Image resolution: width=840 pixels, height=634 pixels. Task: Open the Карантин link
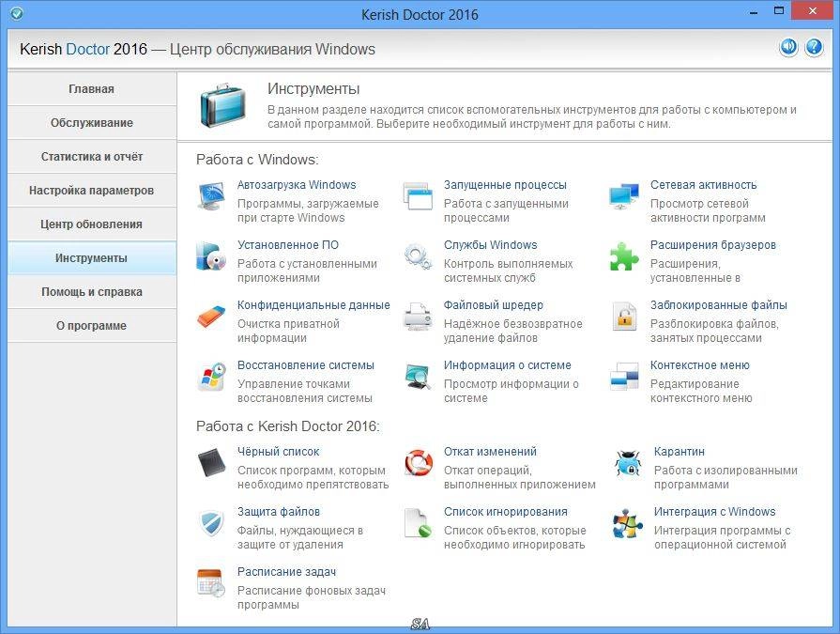tap(680, 452)
